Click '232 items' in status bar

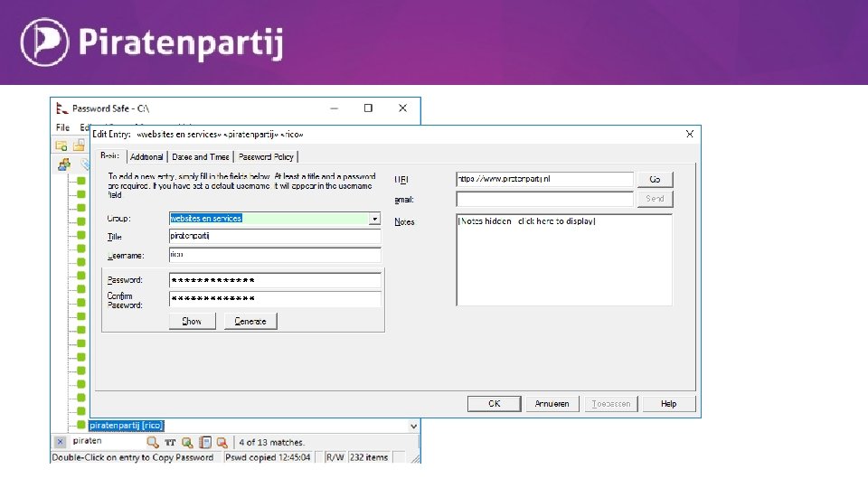[x=369, y=457]
